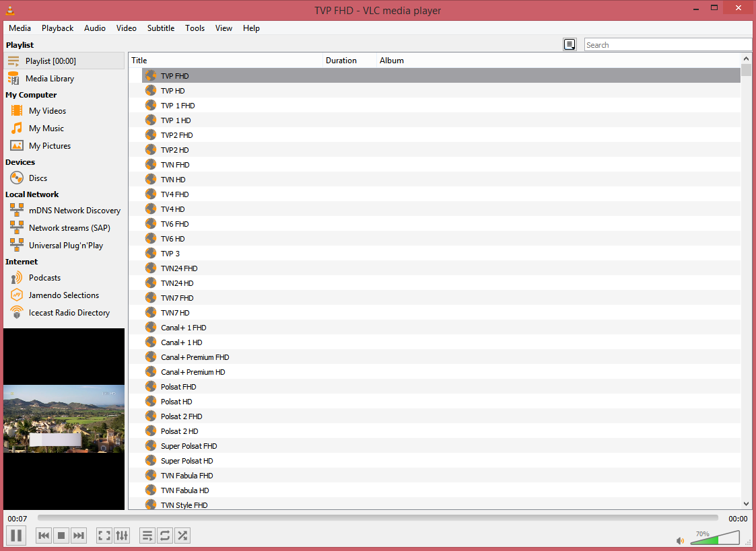The height and width of the screenshot is (551, 756).
Task: Select Polsat FHD entry
Action: pyautogui.click(x=441, y=387)
